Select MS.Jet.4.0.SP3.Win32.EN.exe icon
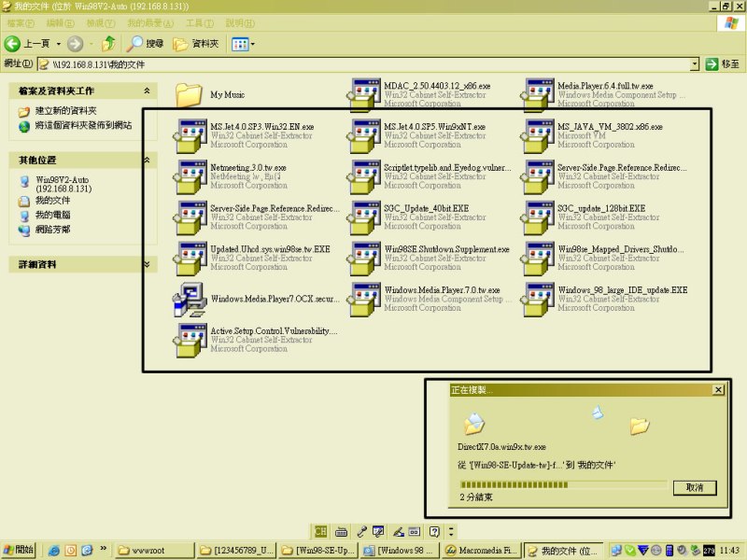 pos(190,135)
